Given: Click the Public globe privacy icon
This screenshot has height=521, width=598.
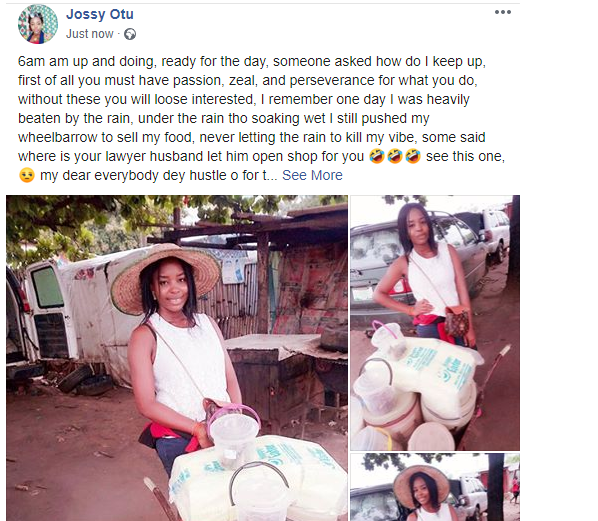Looking at the screenshot, I should point(130,34).
